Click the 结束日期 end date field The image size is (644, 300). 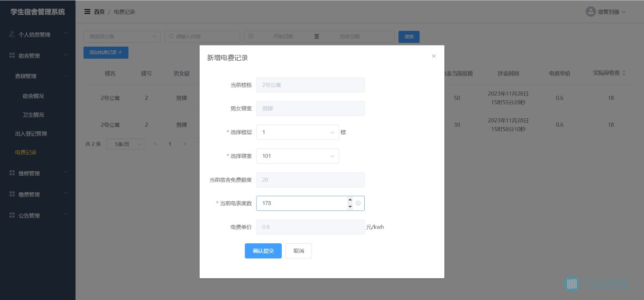350,36
